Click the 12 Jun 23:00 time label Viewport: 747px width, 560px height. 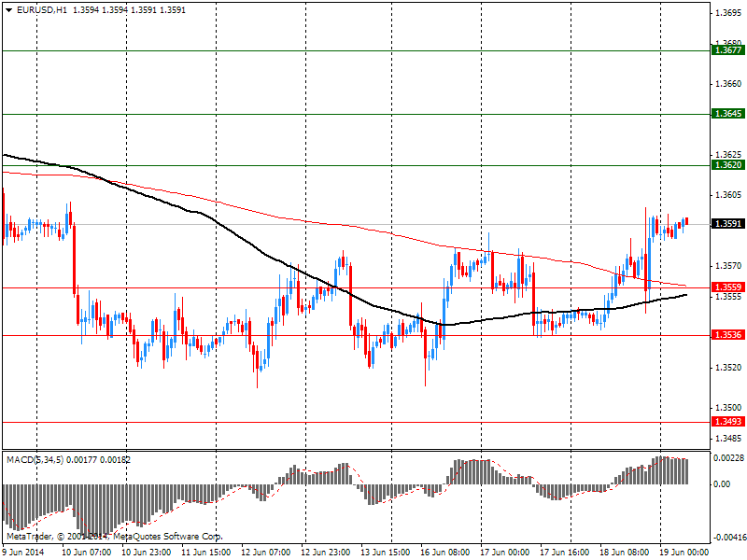click(x=326, y=553)
